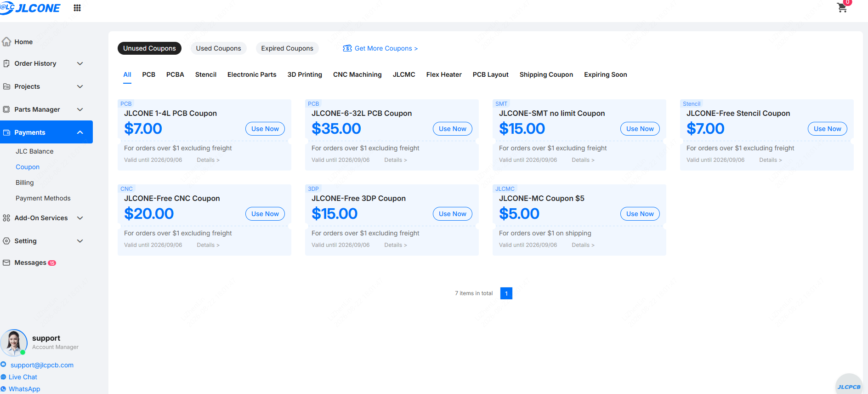
Task: Click the Get More Coupons ticket icon
Action: tap(347, 48)
